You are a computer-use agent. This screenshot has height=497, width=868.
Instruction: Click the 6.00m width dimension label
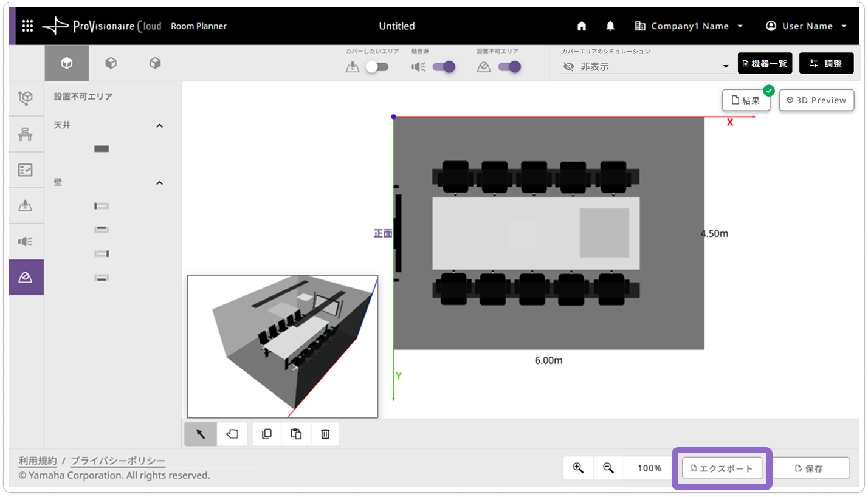click(x=548, y=360)
